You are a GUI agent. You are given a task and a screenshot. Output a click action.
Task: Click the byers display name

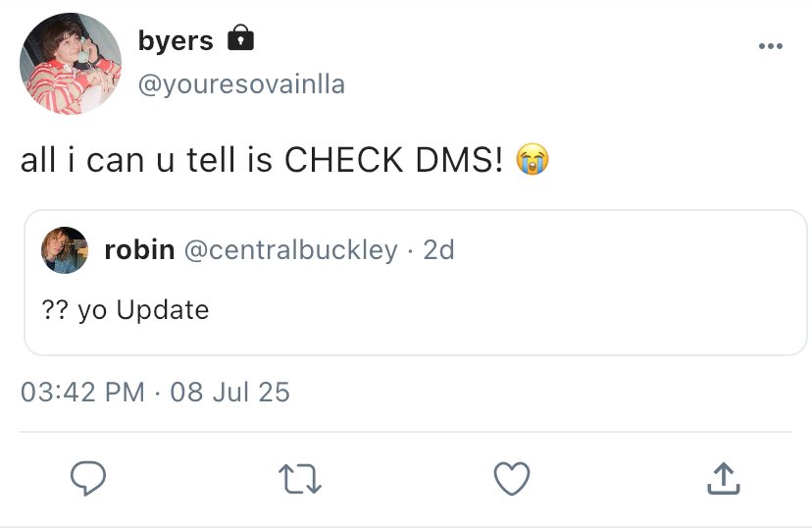point(177,40)
